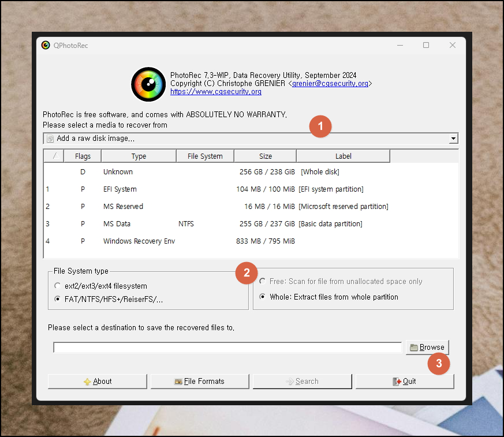
Task: Click the QPhotoRec title bar eye icon
Action: tap(46, 45)
